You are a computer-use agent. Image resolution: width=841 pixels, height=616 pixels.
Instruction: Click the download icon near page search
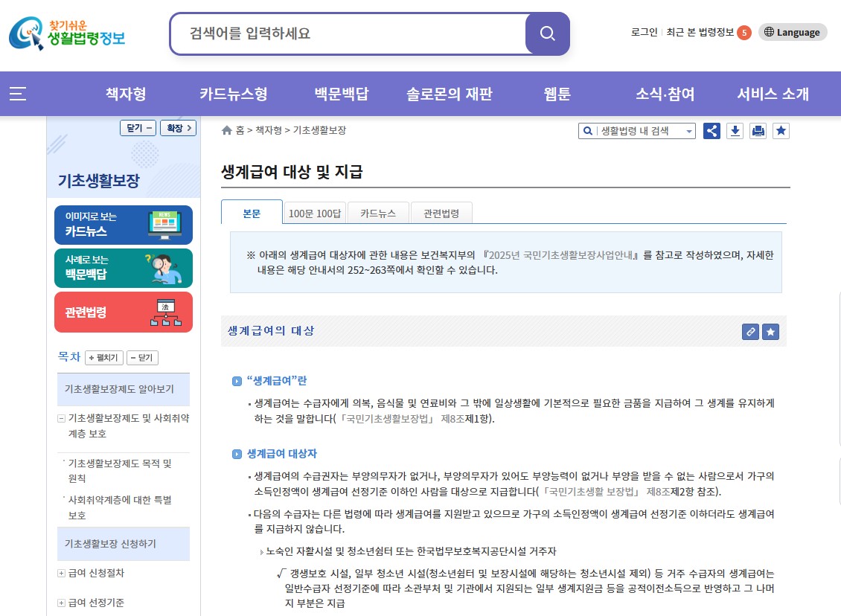735,130
